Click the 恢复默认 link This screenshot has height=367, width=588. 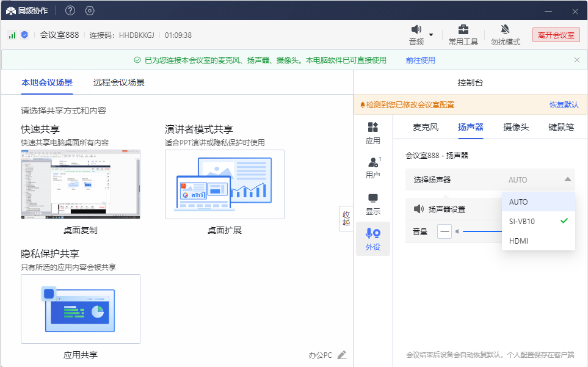(x=564, y=104)
